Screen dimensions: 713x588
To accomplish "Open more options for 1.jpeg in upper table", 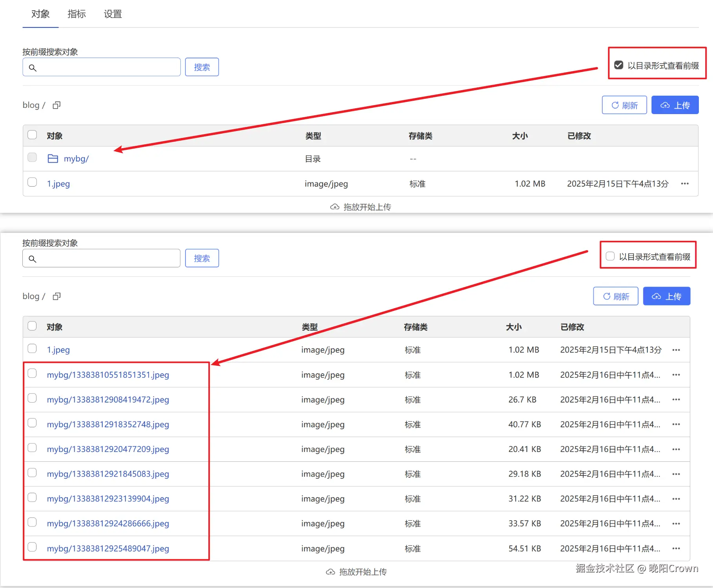I will pos(685,183).
